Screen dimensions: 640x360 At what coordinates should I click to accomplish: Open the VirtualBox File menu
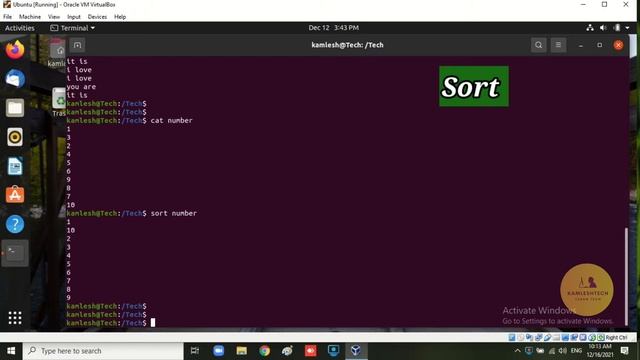tap(7, 17)
